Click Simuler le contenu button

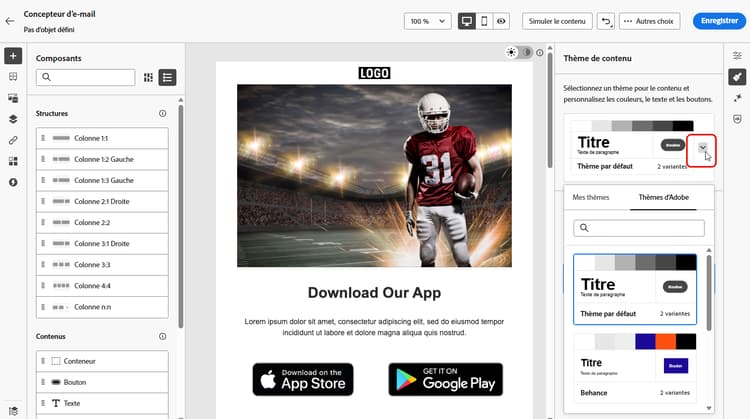coord(557,21)
